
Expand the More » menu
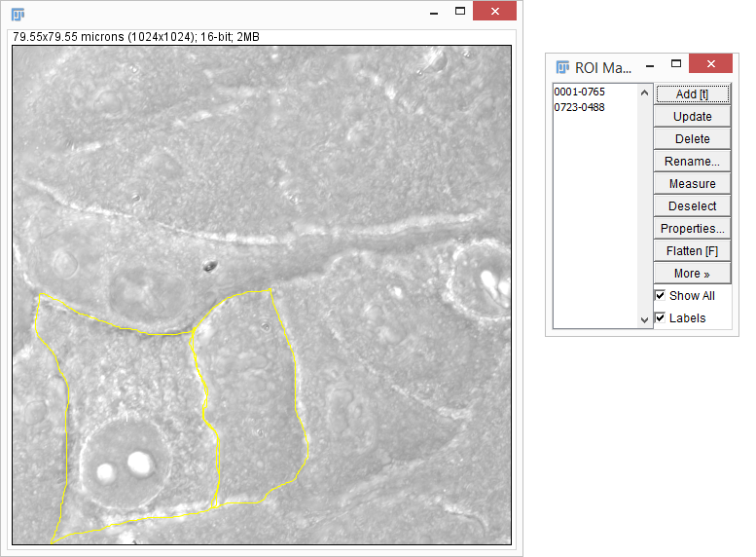692,274
